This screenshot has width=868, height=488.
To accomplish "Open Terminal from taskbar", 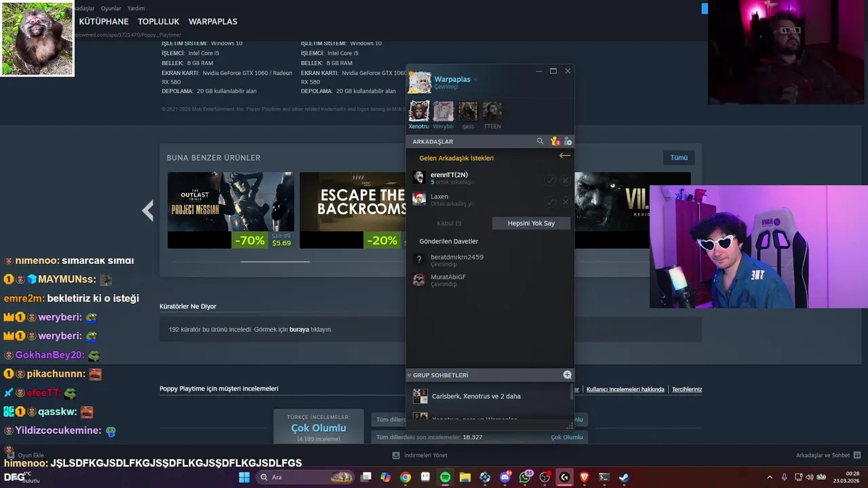I will pyautogui.click(x=604, y=477).
